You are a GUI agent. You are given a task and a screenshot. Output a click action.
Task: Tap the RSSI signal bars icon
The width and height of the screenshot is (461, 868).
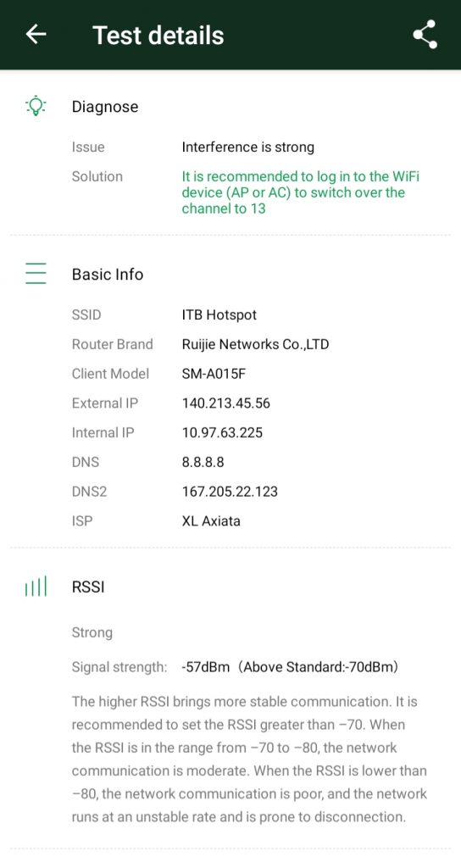[36, 587]
